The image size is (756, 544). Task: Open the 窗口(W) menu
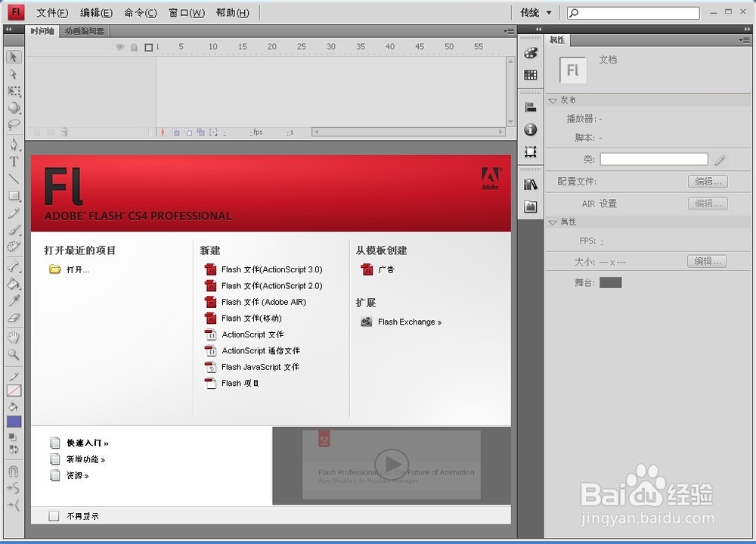coord(187,13)
